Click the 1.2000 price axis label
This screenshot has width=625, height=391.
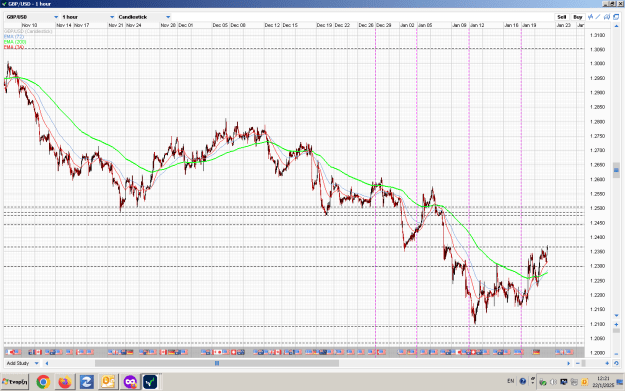tap(597, 353)
